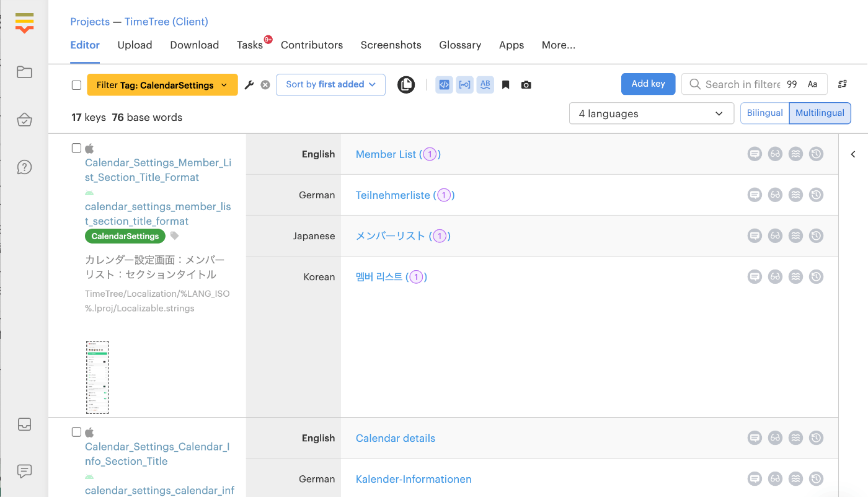868x497 pixels.
Task: Follow the TimeTree (Client) breadcrumb link
Action: tap(166, 22)
